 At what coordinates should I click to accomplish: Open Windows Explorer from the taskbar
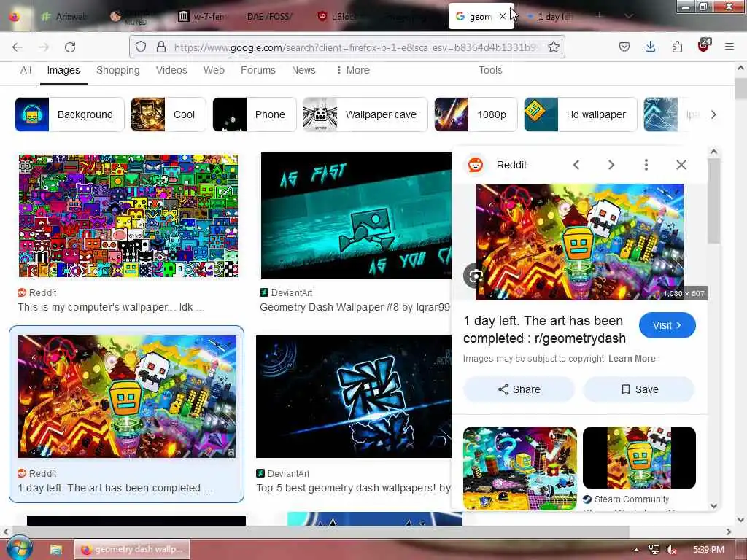55,549
